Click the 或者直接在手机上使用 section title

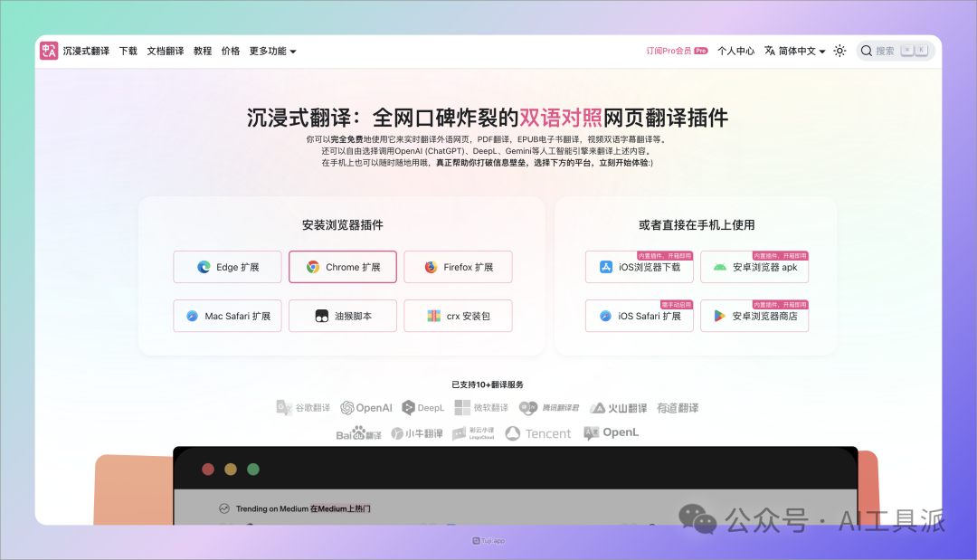pyautogui.click(x=697, y=225)
